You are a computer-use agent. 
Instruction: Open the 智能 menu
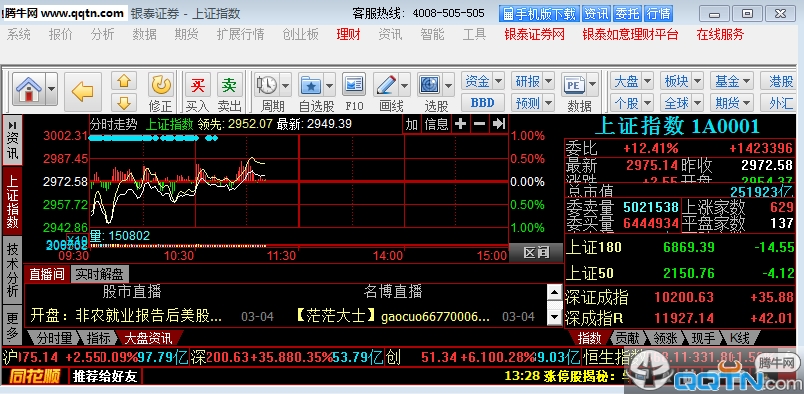pos(432,34)
